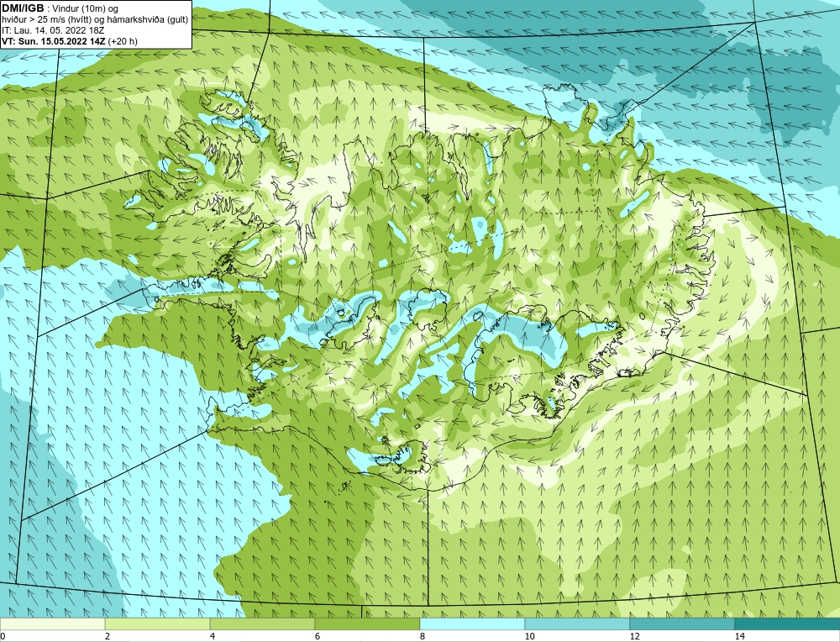Click the '(+20 h)' forecast offset text
The height and width of the screenshot is (642, 840).
(x=123, y=40)
